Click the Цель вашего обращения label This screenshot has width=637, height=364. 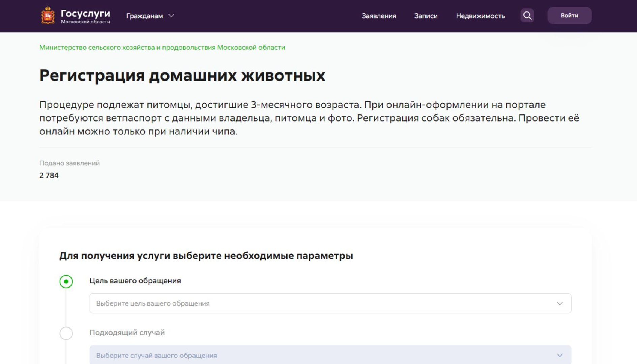point(135,281)
